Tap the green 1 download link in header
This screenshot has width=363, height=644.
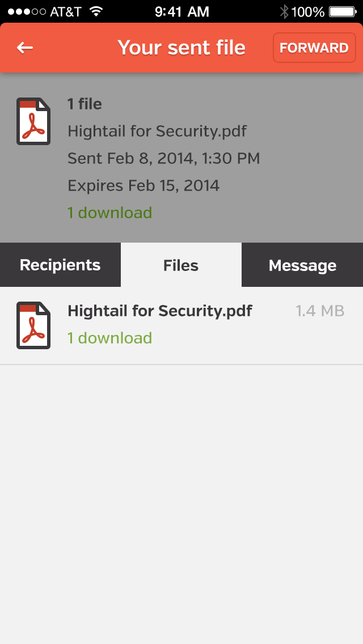(x=109, y=213)
